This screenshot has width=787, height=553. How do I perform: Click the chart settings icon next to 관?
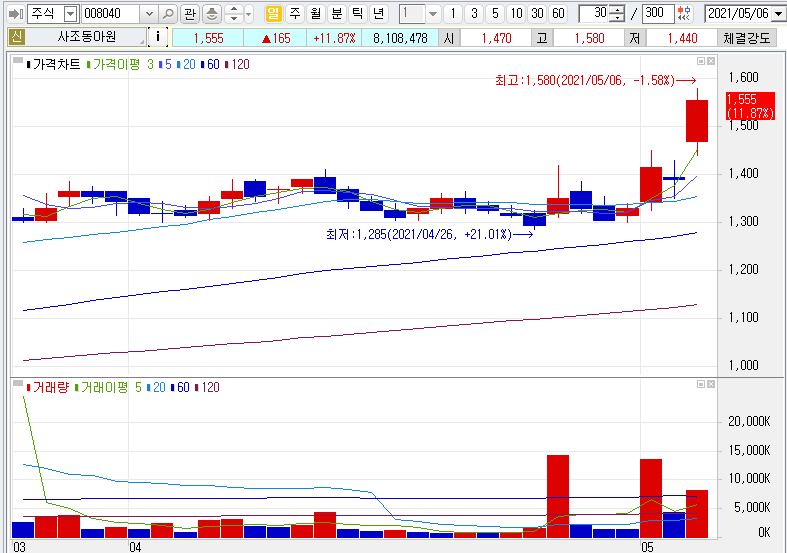[212, 14]
